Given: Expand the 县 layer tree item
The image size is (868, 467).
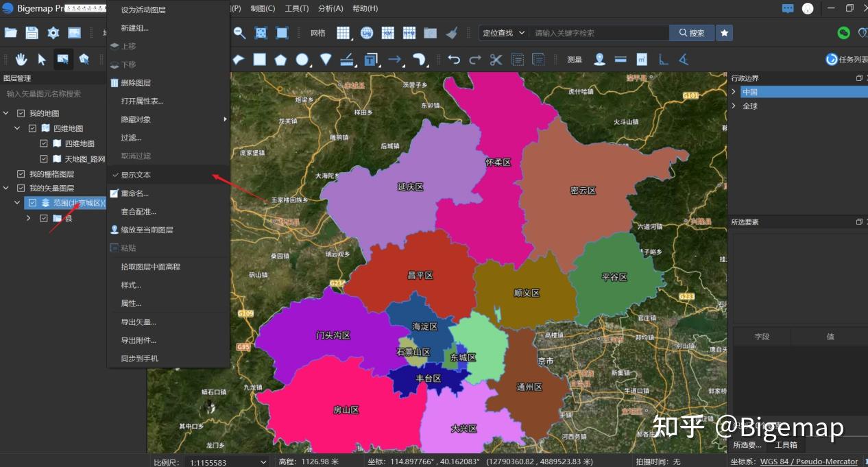Looking at the screenshot, I should (x=28, y=217).
